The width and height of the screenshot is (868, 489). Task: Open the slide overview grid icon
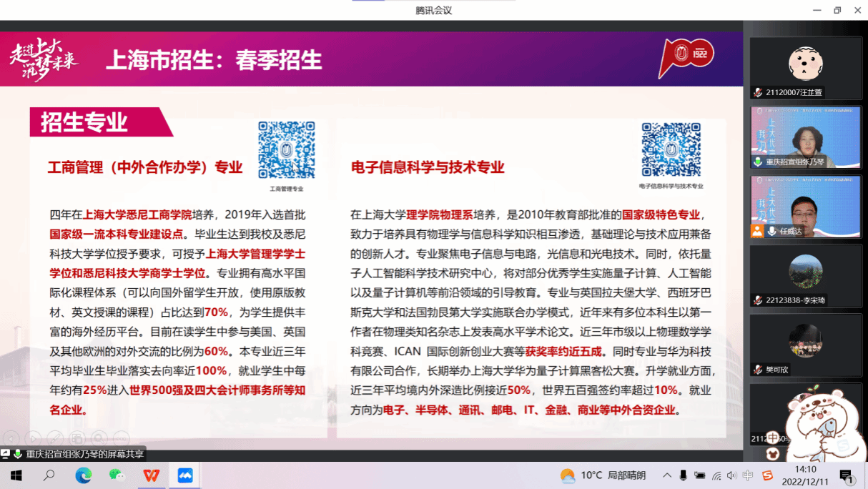(x=77, y=438)
